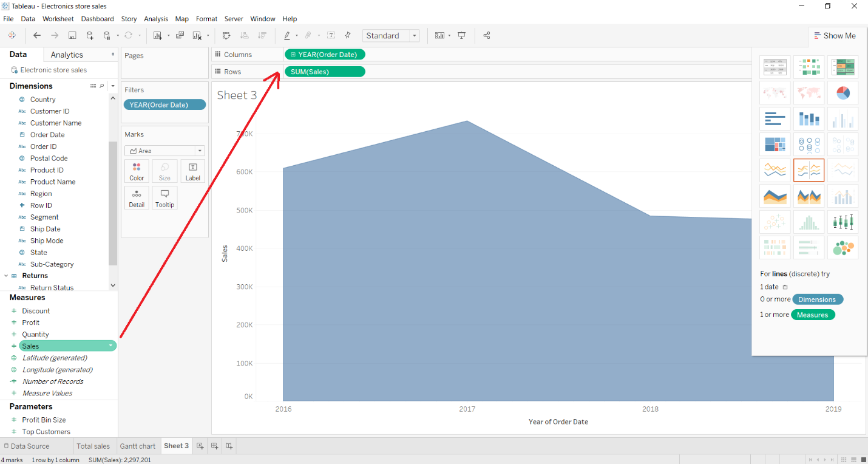Viewport: 868px width, 464px height.
Task: Select the treemap chart in Show Me
Action: [775, 145]
